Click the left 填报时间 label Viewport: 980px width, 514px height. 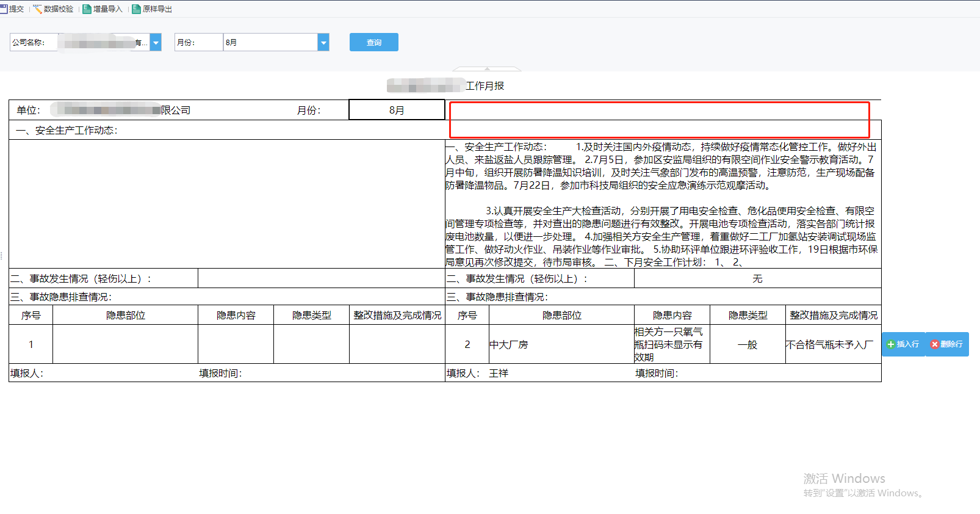tap(220, 373)
